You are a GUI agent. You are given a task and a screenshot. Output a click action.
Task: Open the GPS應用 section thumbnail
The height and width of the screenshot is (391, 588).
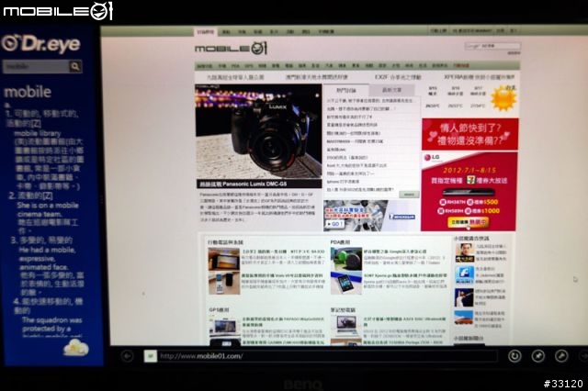tap(224, 327)
